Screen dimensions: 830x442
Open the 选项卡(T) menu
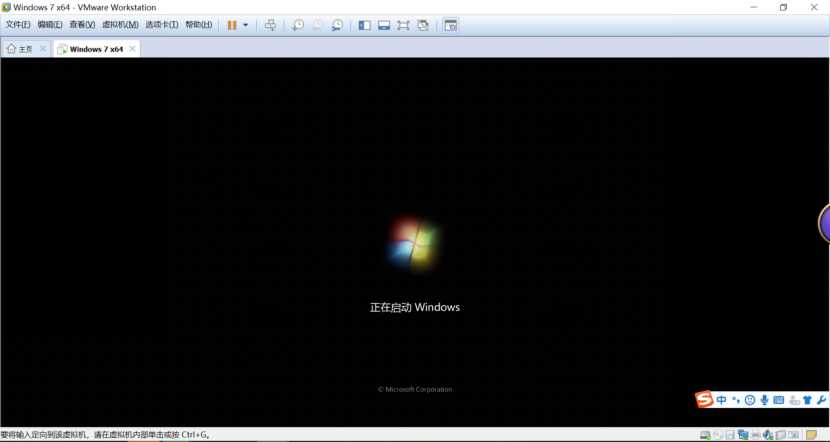(162, 25)
